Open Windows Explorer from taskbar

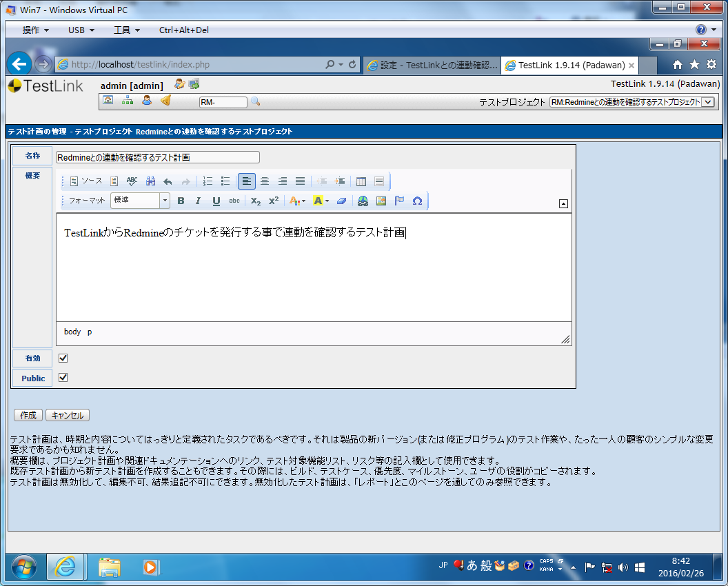click(x=109, y=567)
